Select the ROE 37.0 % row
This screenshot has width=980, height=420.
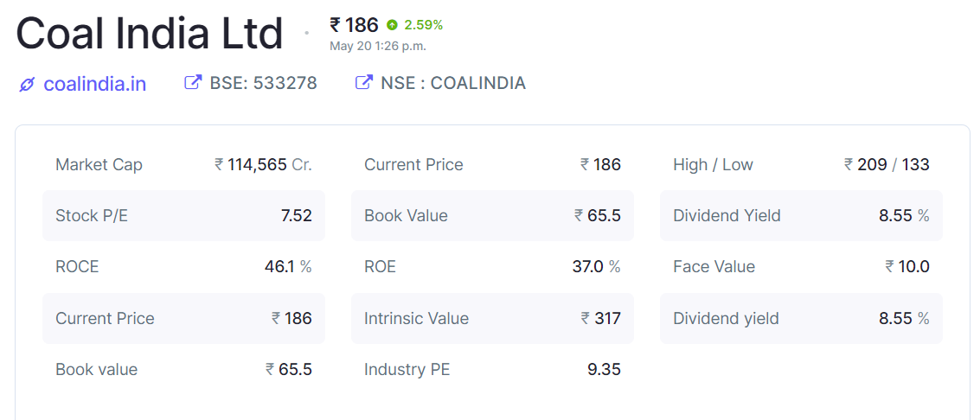tap(492, 266)
